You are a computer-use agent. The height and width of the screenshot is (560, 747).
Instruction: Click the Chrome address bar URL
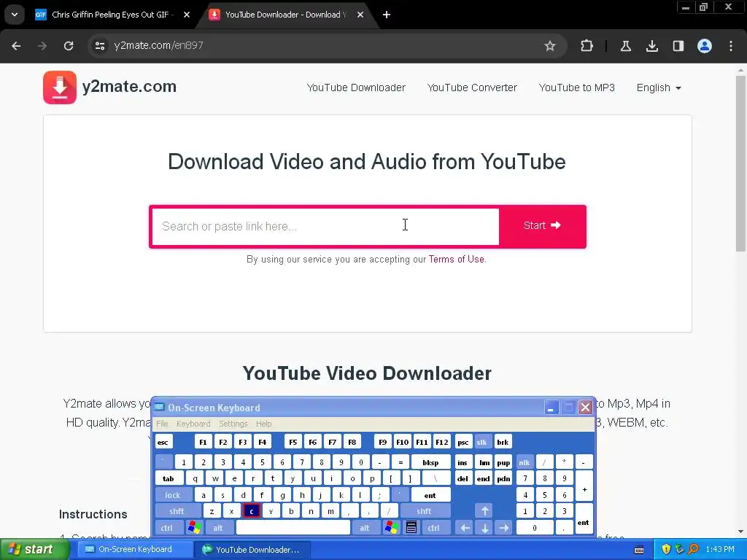tap(158, 46)
